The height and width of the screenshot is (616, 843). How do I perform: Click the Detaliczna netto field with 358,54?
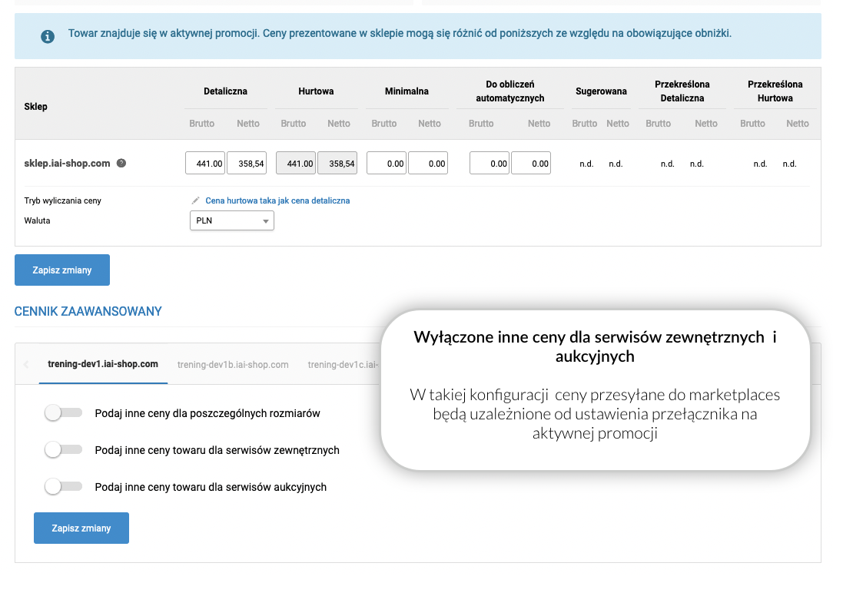pyautogui.click(x=247, y=164)
